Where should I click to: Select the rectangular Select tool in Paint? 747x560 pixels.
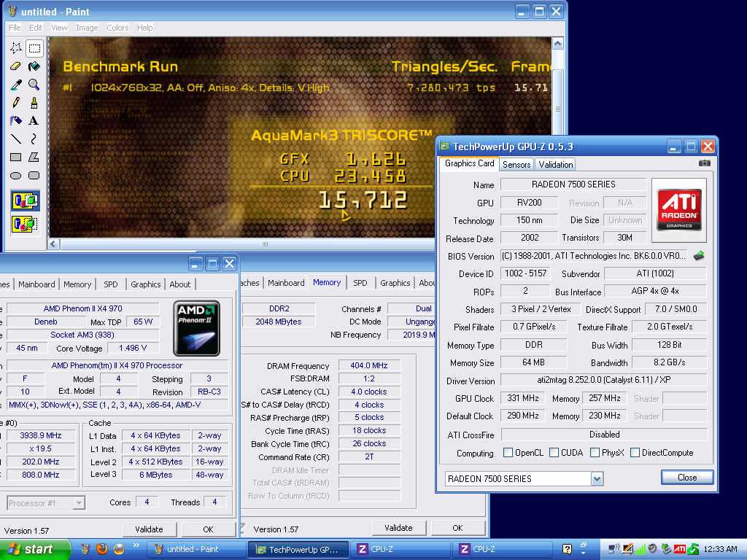[34, 47]
